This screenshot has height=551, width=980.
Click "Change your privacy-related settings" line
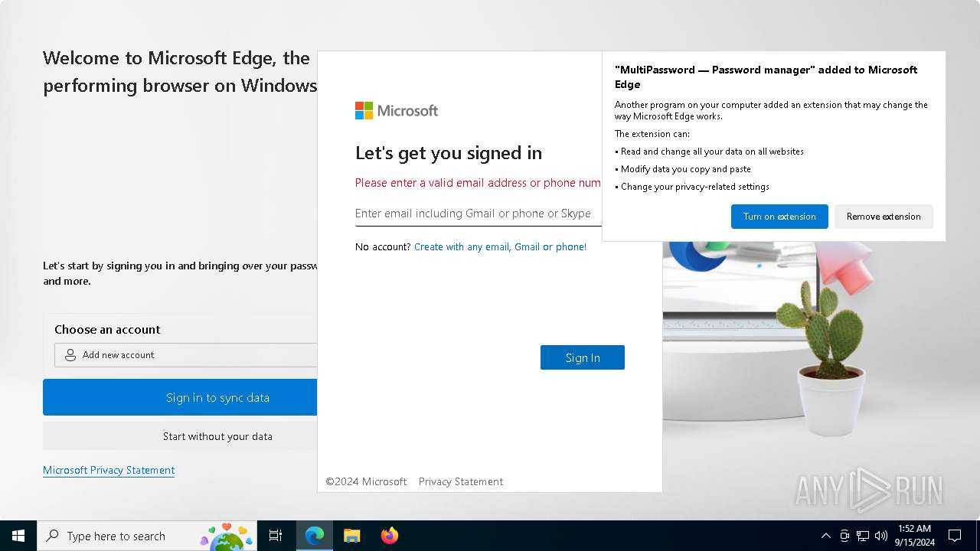click(x=692, y=187)
